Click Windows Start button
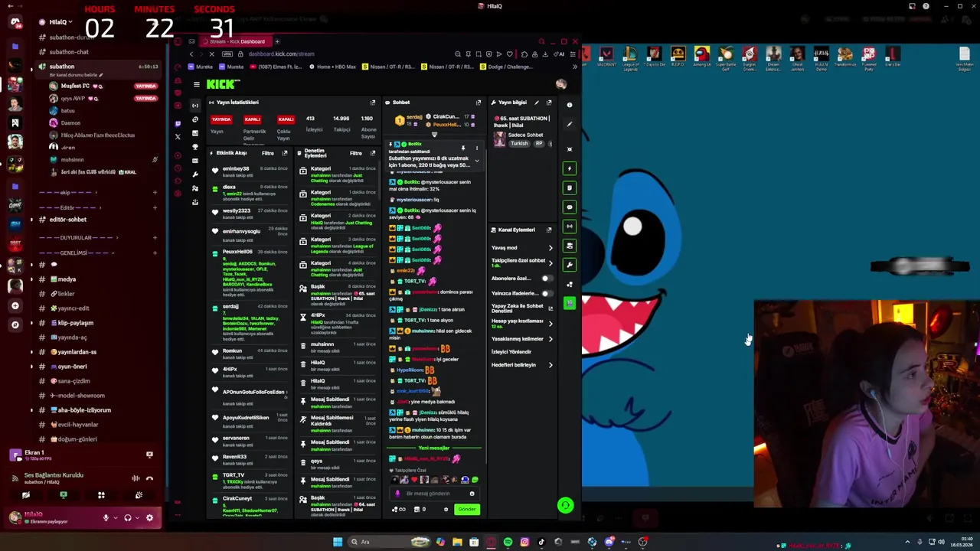980x551 pixels. coord(337,542)
